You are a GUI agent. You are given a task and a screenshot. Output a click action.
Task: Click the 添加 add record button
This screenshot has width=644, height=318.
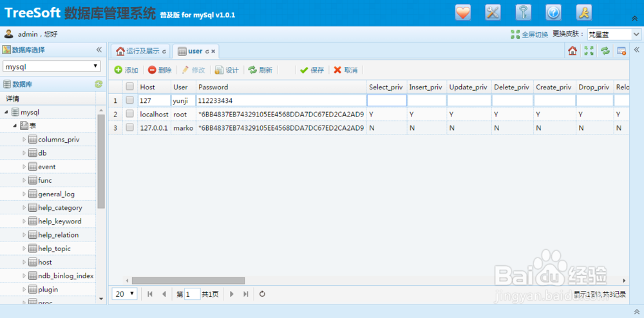point(126,70)
